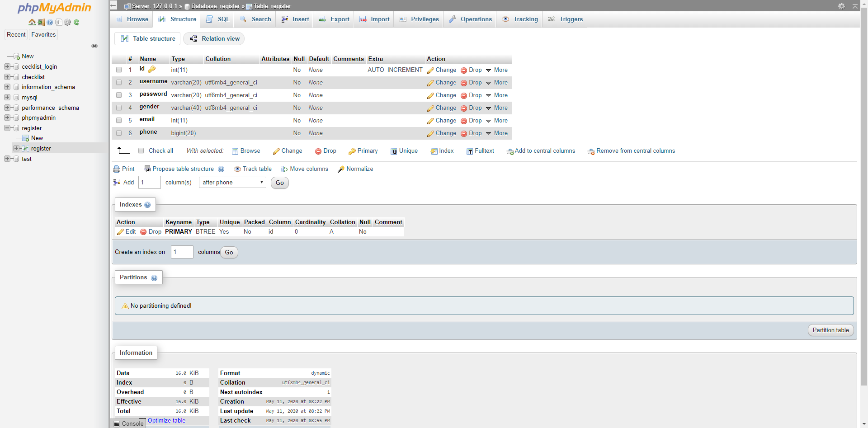Click the Partition table button
This screenshot has height=428, width=868.
point(830,330)
